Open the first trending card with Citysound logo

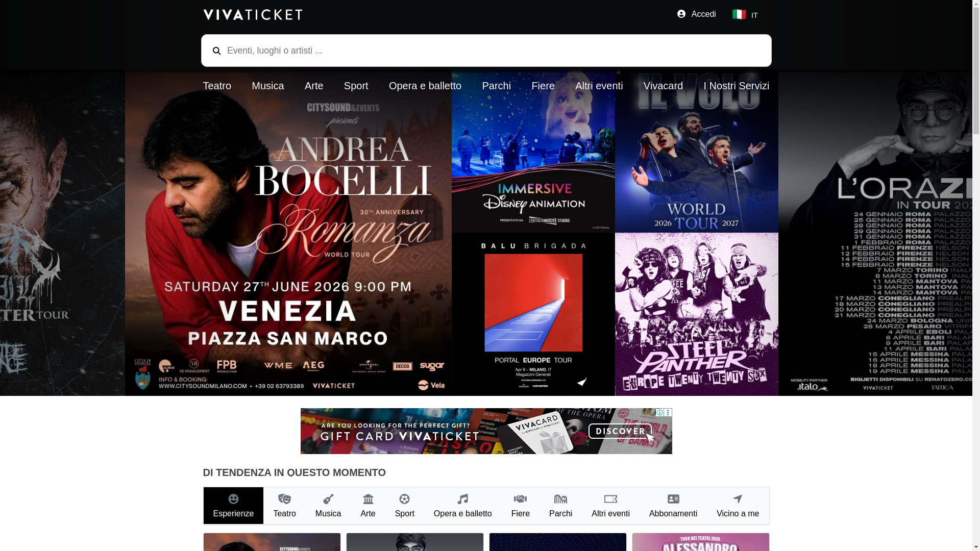click(272, 542)
